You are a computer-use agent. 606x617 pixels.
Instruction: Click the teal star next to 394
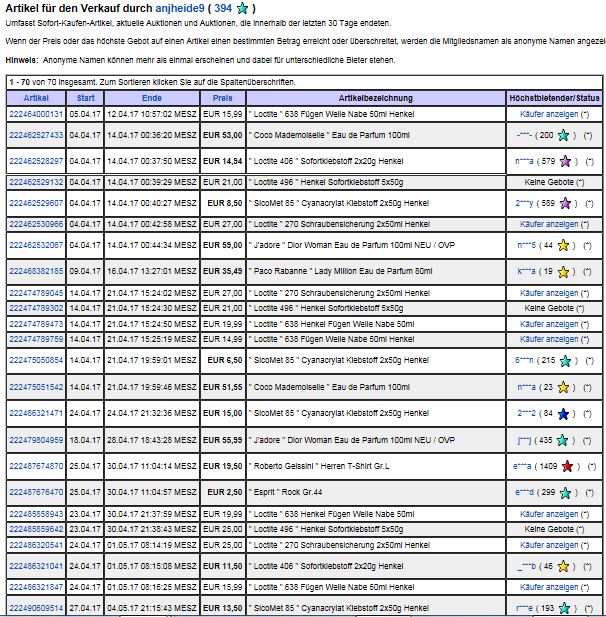coord(242,8)
